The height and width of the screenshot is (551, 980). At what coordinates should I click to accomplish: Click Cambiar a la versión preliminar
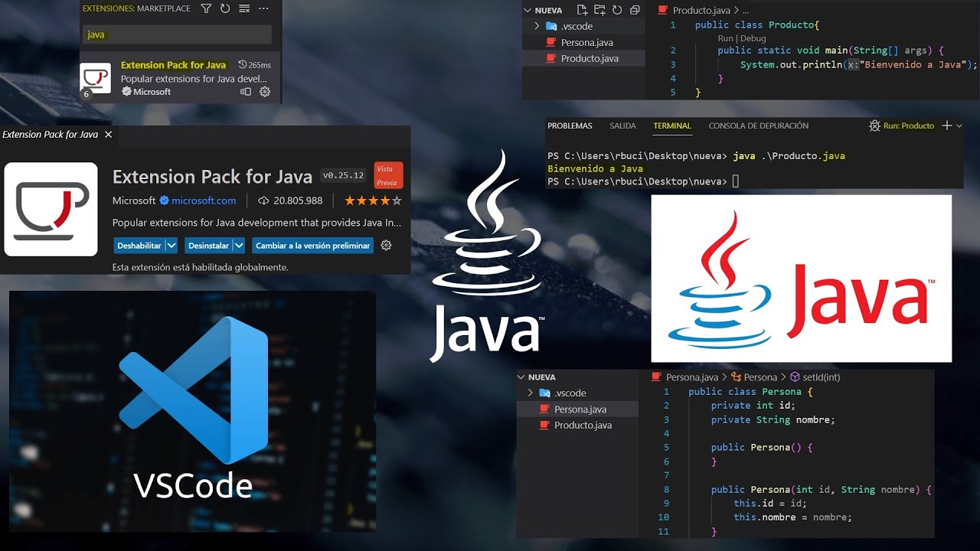click(x=312, y=246)
